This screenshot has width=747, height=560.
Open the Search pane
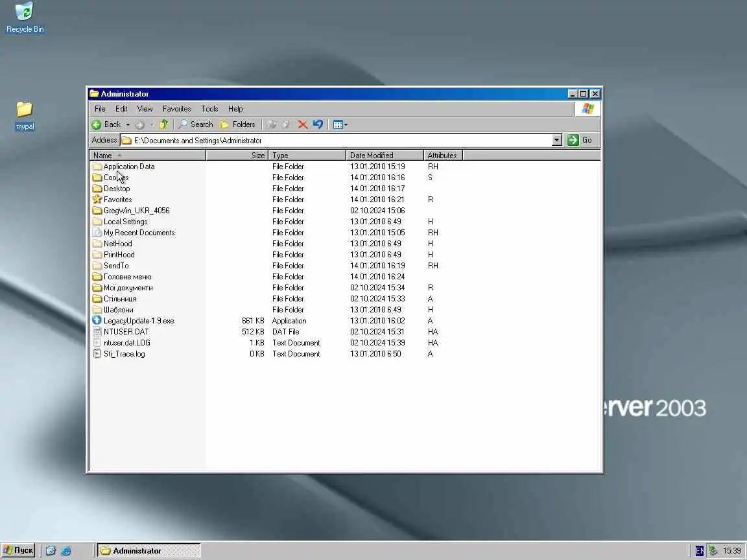pyautogui.click(x=195, y=124)
